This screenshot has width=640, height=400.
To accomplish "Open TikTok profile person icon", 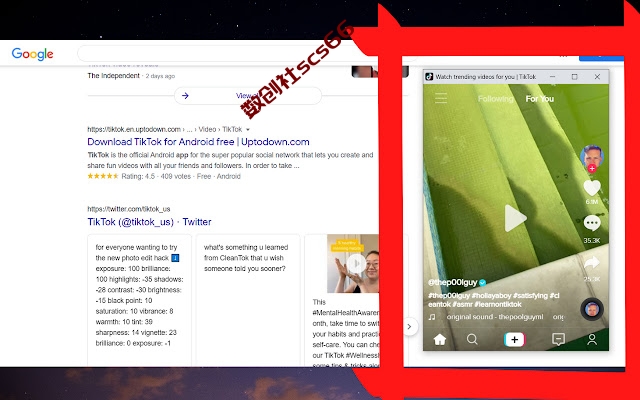I will coord(592,339).
